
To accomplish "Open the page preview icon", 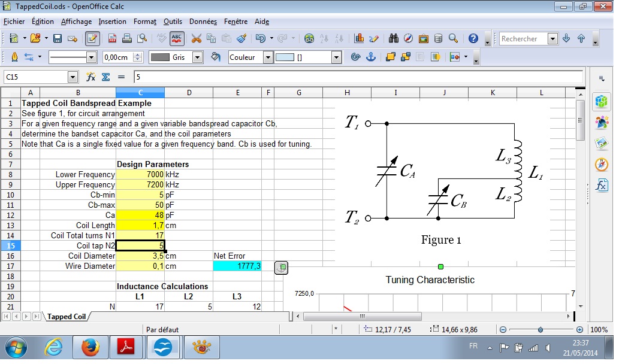I will pyautogui.click(x=141, y=38).
